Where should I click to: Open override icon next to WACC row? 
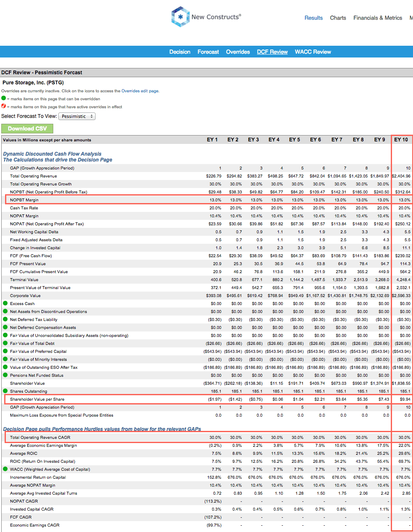5,469
